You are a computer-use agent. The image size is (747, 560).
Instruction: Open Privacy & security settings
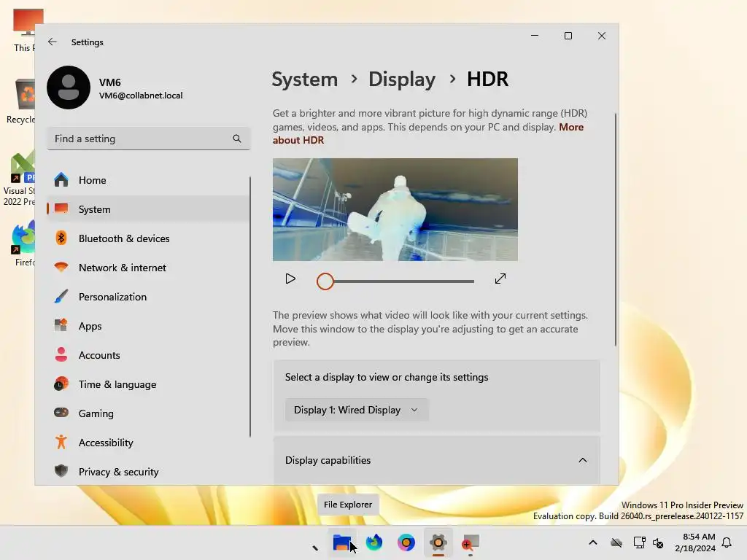pos(149,472)
